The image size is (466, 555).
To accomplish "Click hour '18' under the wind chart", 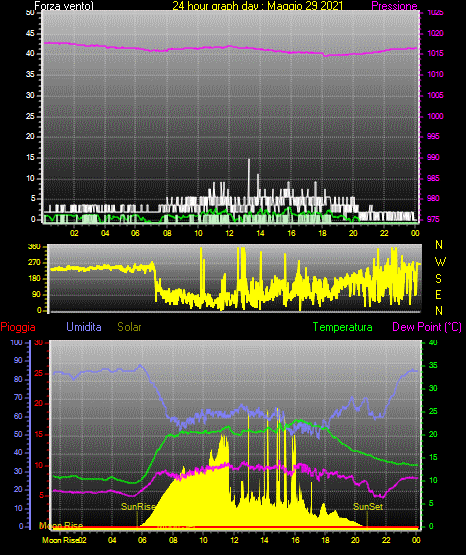I will (x=322, y=233).
